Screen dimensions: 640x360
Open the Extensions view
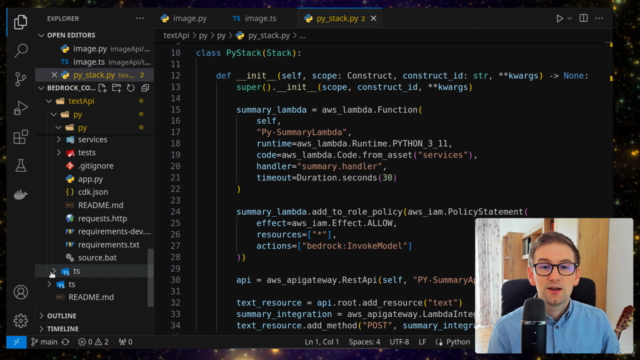click(20, 137)
